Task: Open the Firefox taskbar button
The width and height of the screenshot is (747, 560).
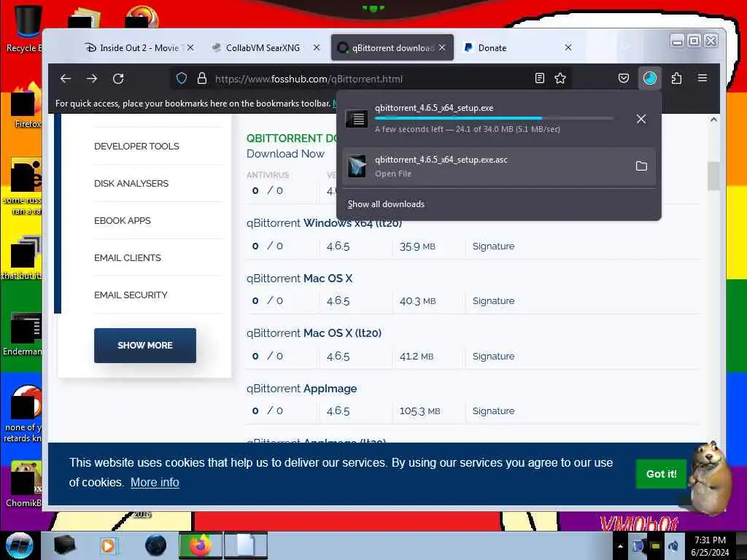Action: tap(201, 545)
